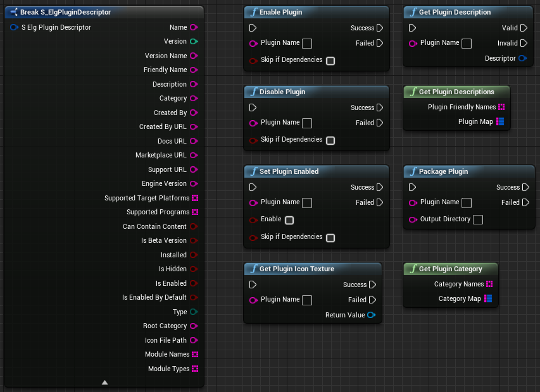The width and height of the screenshot is (540, 392).
Task: Select the Get Plugin Category node title
Action: 450,269
